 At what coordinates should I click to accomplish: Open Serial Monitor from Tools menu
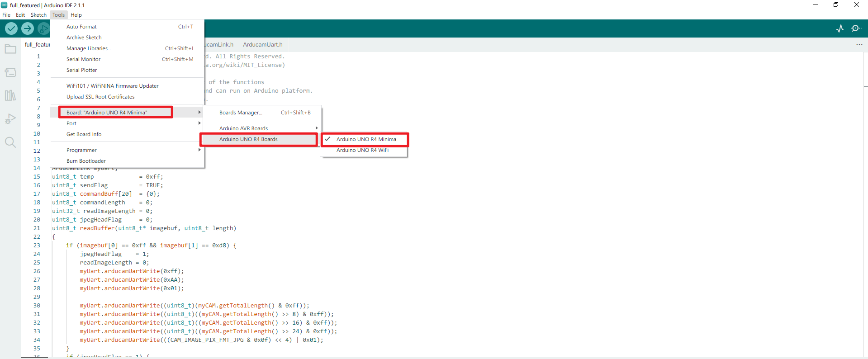pyautogui.click(x=128, y=59)
